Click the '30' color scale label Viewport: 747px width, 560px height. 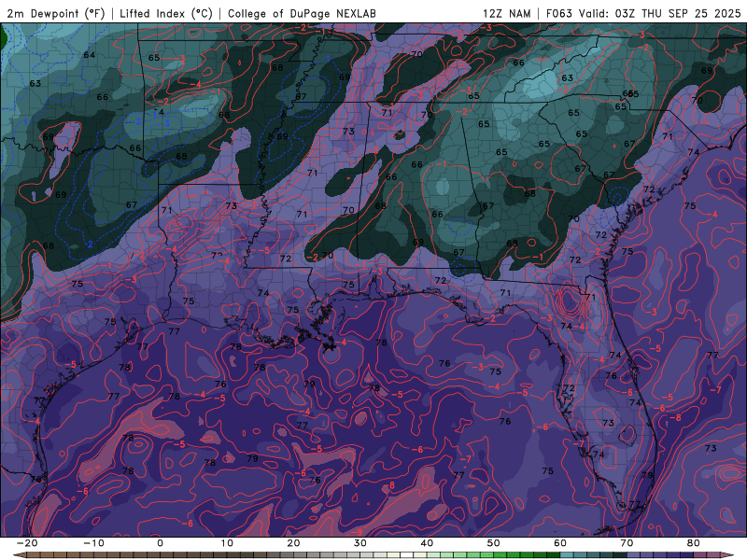point(360,543)
